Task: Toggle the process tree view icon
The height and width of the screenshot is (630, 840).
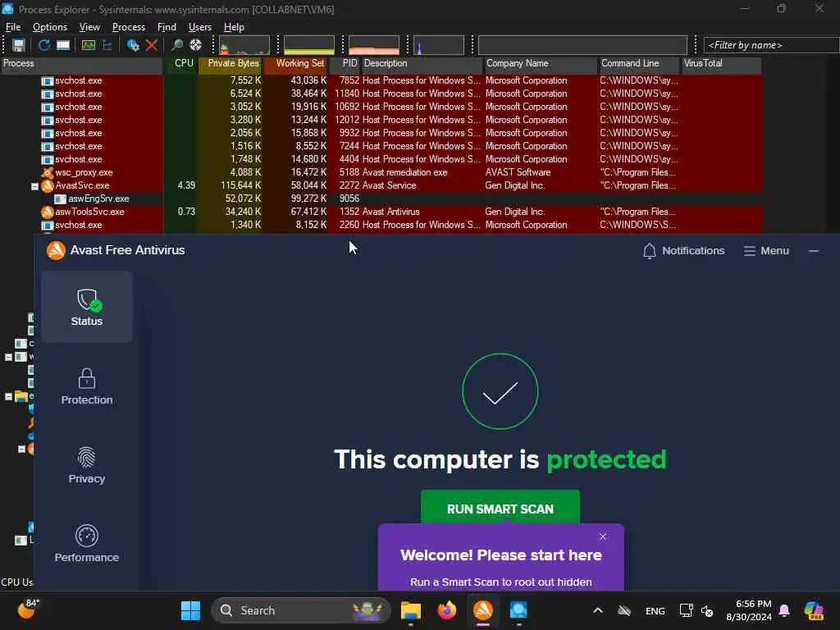Action: (x=107, y=45)
